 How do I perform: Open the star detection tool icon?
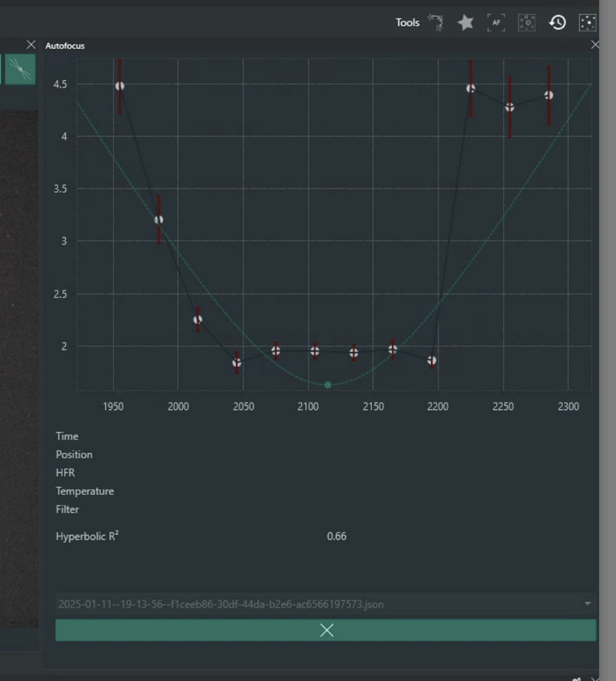point(527,22)
